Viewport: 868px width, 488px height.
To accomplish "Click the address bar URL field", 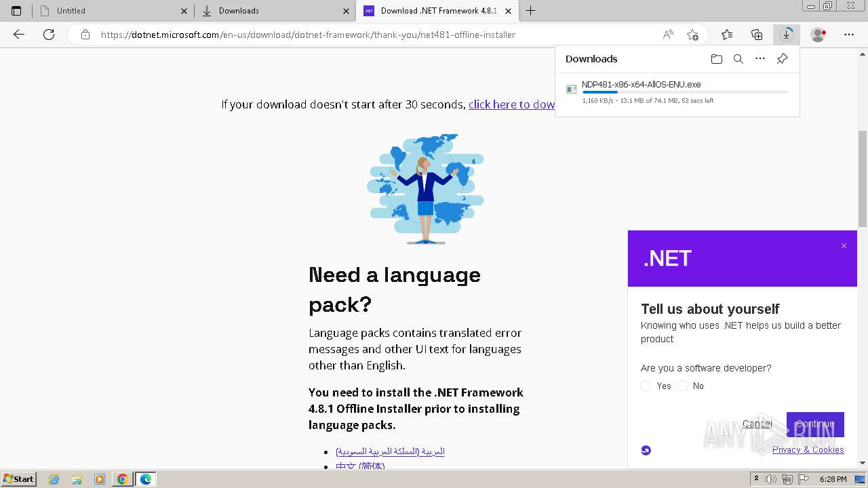I will [308, 35].
